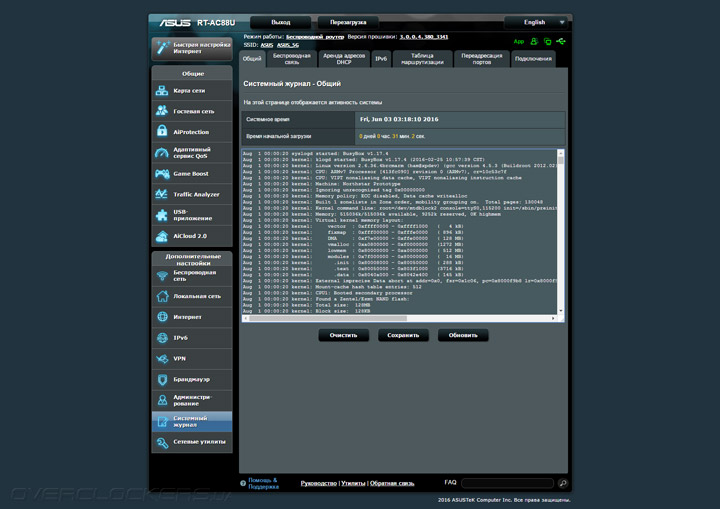Screen dimensions: 720x509
Task: Open the Беспроводной роутер mode link
Action: tap(315, 37)
